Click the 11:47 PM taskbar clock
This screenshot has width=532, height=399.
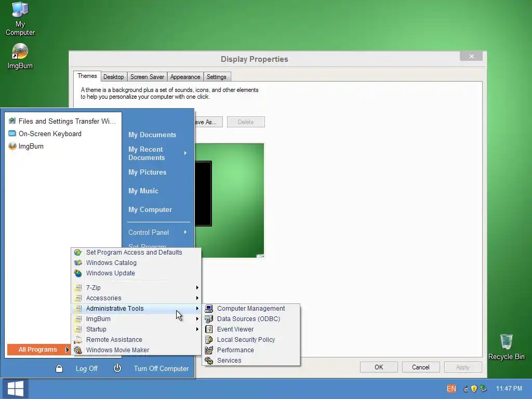point(509,389)
